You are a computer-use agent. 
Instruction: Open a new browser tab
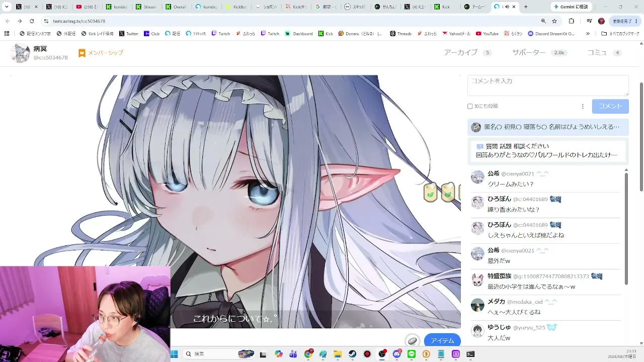pyautogui.click(x=526, y=7)
